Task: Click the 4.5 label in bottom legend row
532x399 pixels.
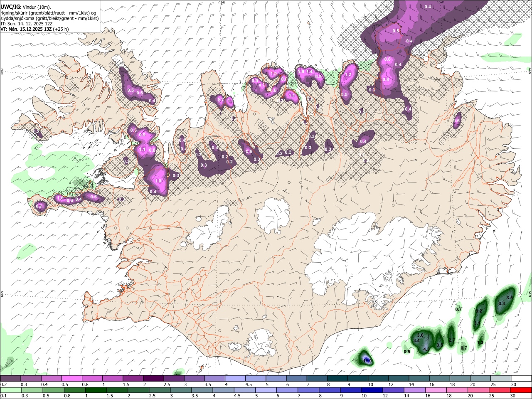Action: tap(237, 396)
